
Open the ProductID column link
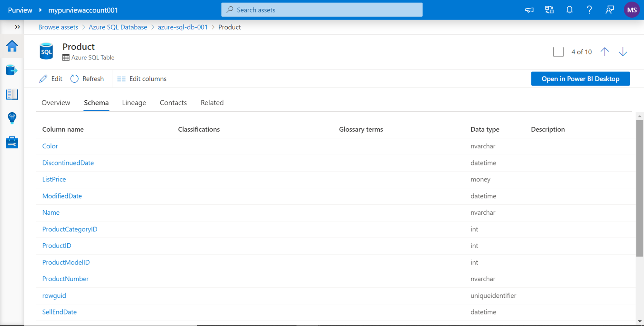(57, 246)
